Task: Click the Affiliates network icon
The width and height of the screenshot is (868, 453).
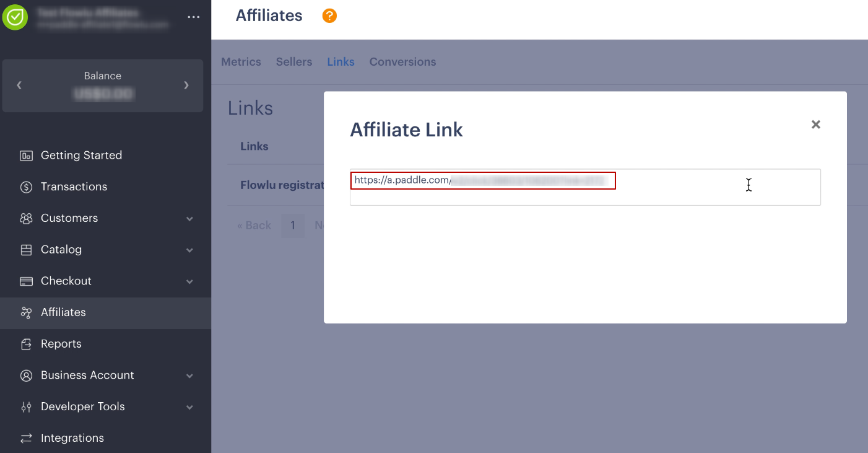Action: [x=26, y=312]
